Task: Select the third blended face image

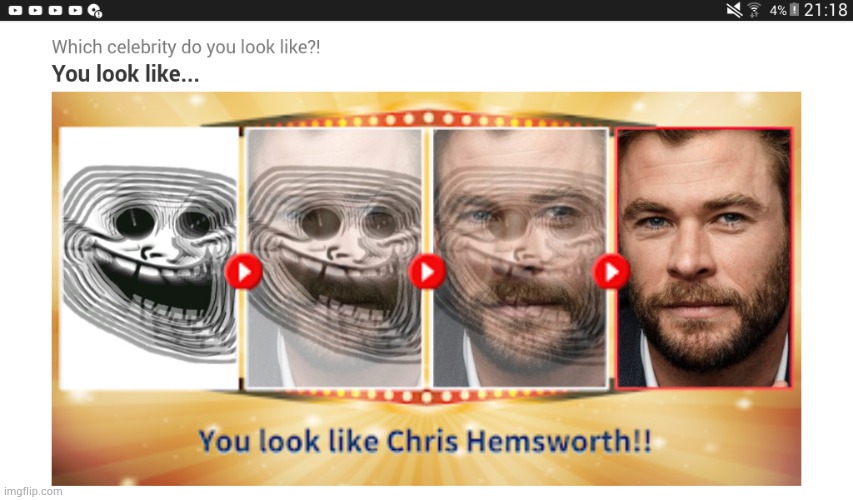Action: pyautogui.click(x=520, y=258)
